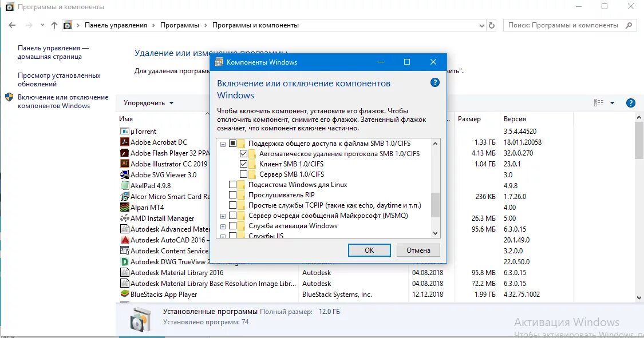The image size is (644, 338).
Task: Open Просмотр установленных обновлений link
Action: coord(59,79)
